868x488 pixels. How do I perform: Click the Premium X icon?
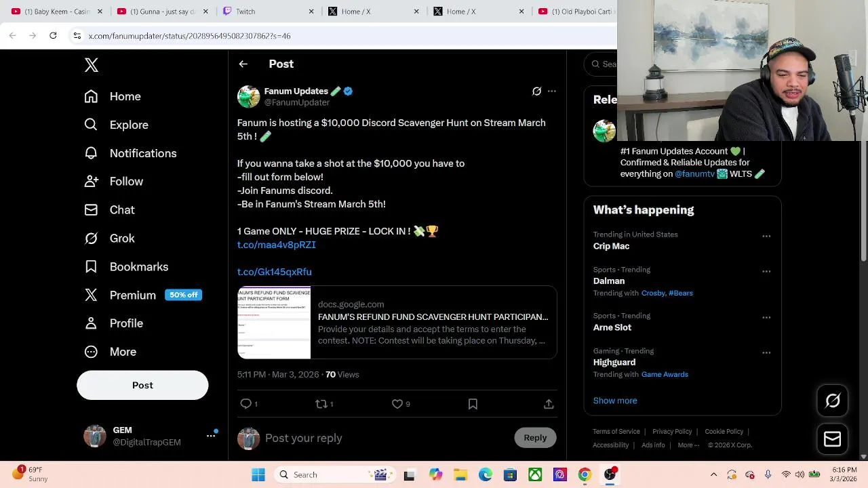click(91, 295)
